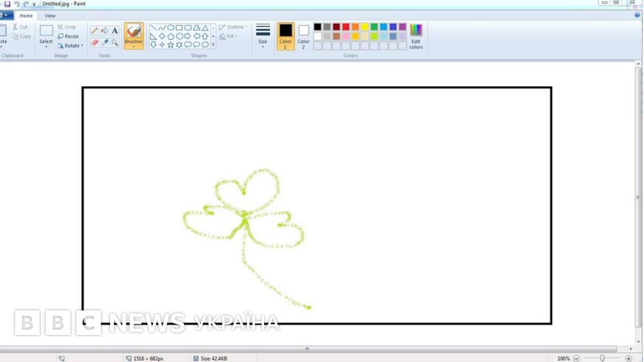Switch to the View tab
The image size is (644, 362).
click(50, 16)
